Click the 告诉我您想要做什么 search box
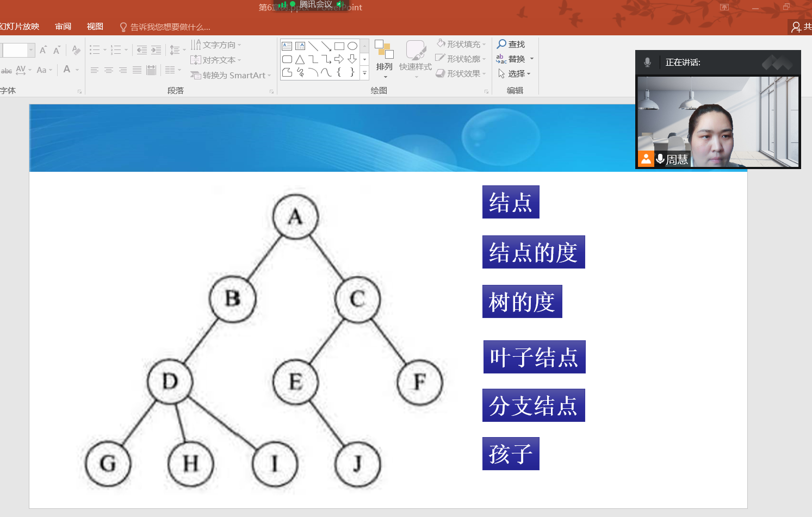This screenshot has height=517, width=812. [x=169, y=27]
